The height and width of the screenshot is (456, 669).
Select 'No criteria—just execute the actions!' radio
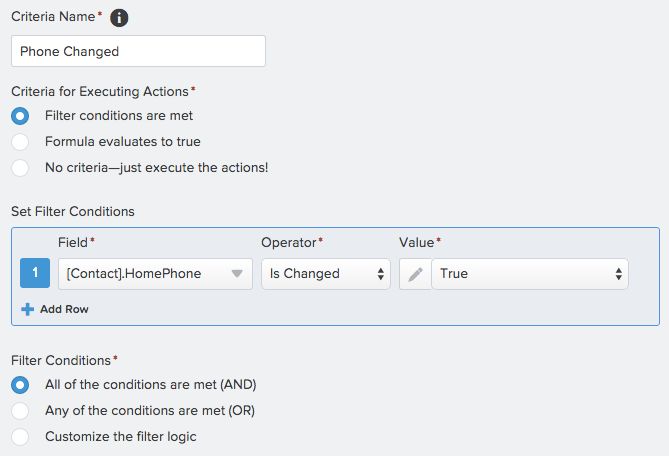[20, 168]
